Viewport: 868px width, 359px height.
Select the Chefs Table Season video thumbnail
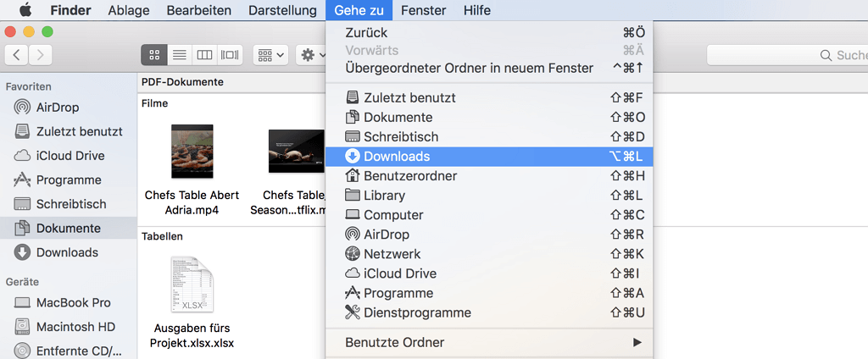[x=296, y=151]
